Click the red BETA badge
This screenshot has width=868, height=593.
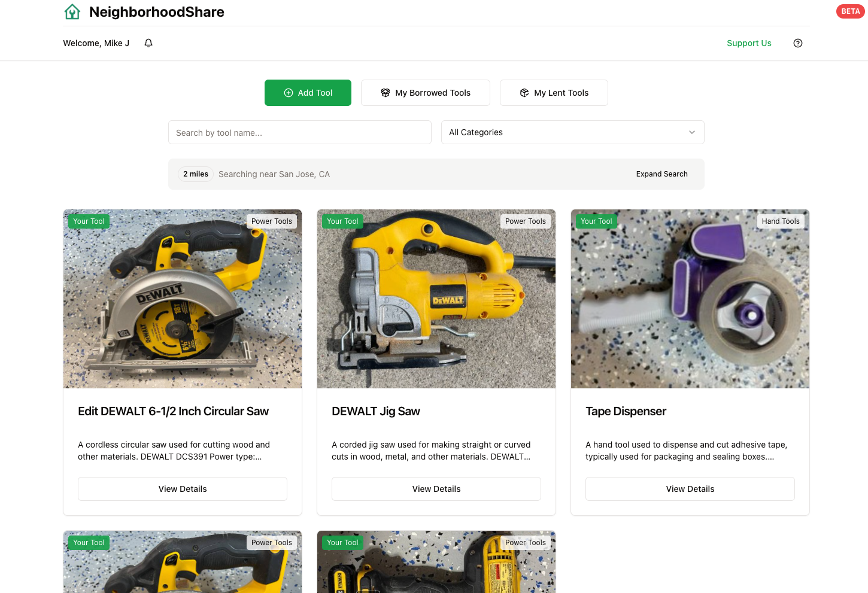coord(850,11)
